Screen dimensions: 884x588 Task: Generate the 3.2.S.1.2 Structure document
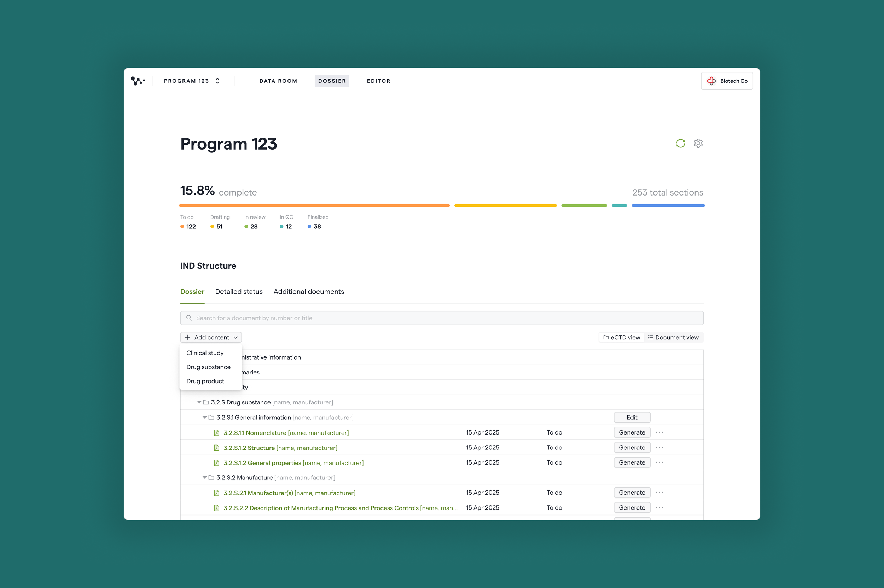(632, 447)
